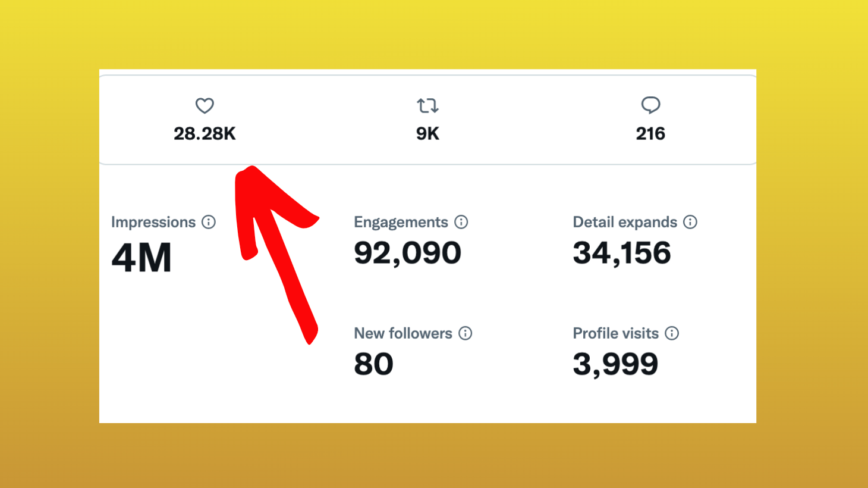
Task: Click the New followers label
Action: click(x=403, y=333)
